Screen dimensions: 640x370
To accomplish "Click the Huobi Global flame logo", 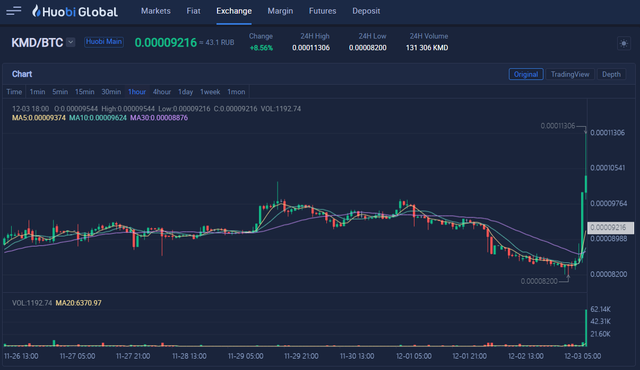I will 37,11.
